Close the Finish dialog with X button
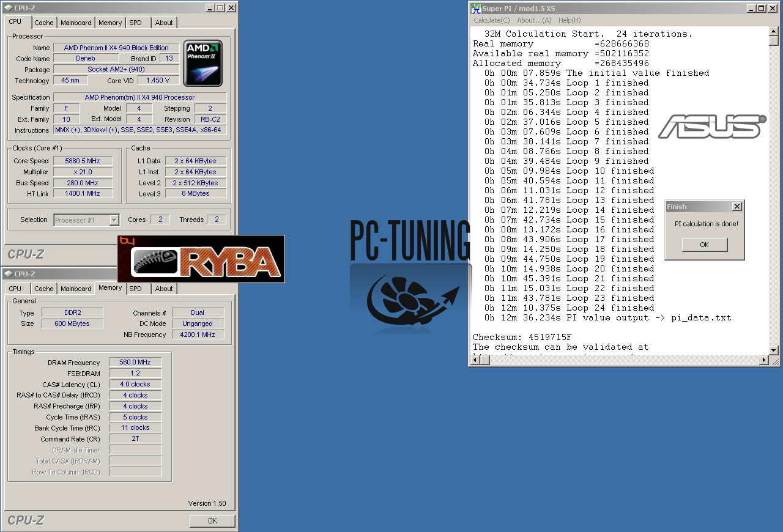Screen dimensions: 783x532 click(737, 207)
